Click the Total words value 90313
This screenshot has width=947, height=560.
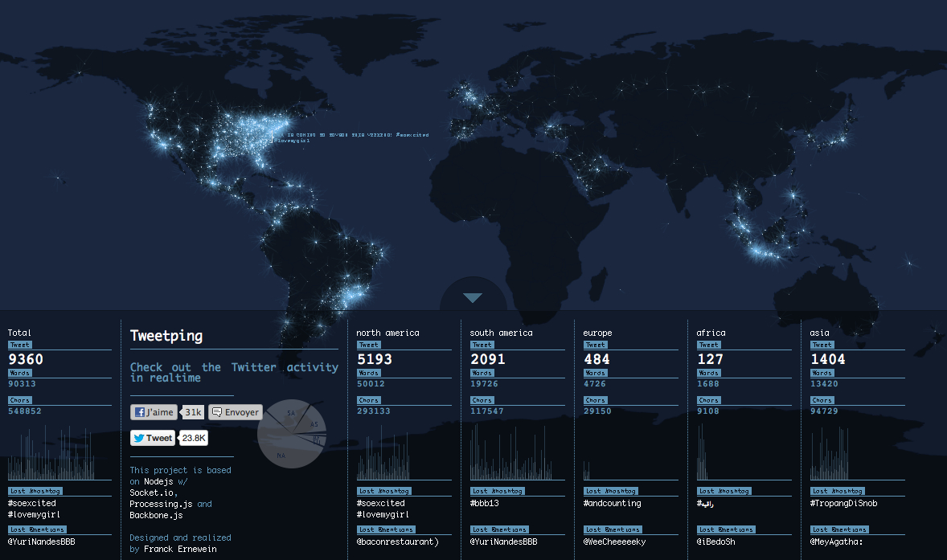click(x=22, y=384)
